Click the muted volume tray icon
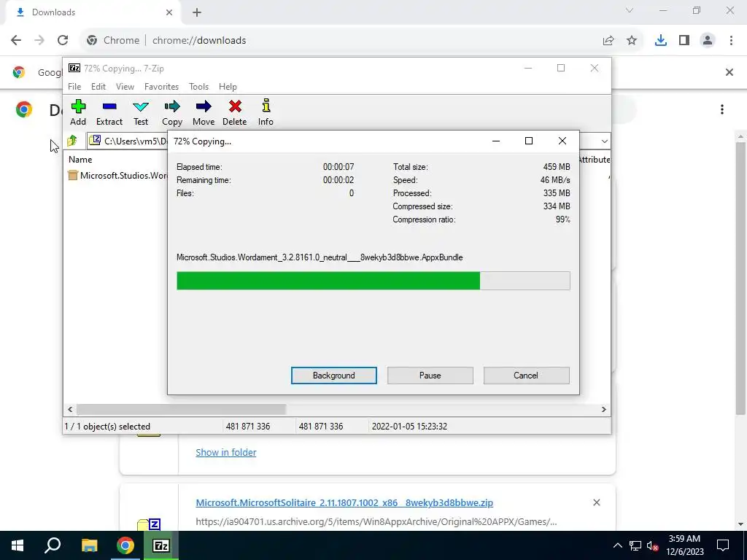747x560 pixels. tap(653, 545)
